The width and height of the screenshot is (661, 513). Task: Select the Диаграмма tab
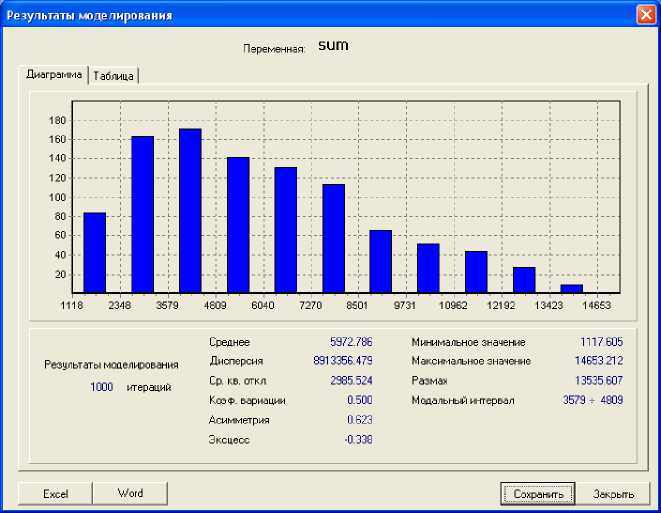pos(54,75)
